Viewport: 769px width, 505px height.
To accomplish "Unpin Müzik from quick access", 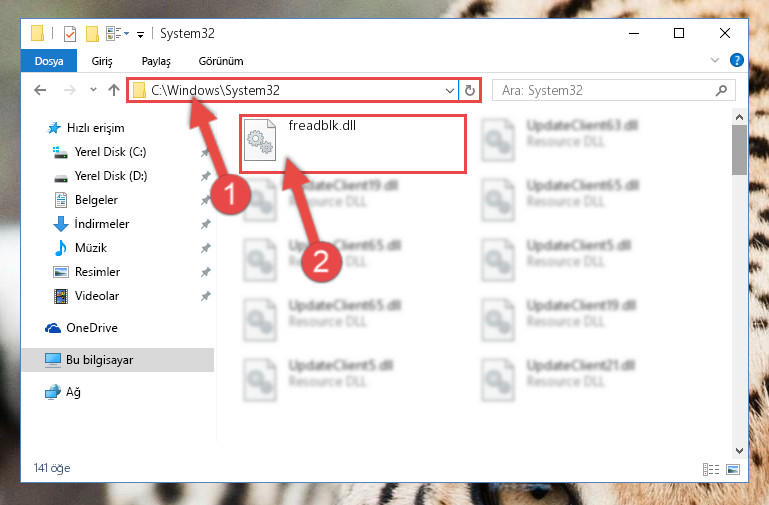I will point(205,248).
